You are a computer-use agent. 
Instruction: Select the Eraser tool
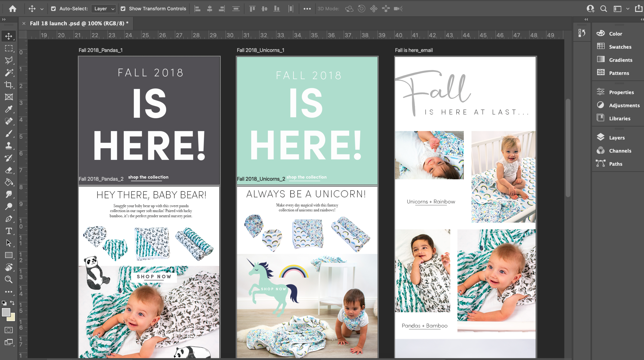click(x=9, y=170)
